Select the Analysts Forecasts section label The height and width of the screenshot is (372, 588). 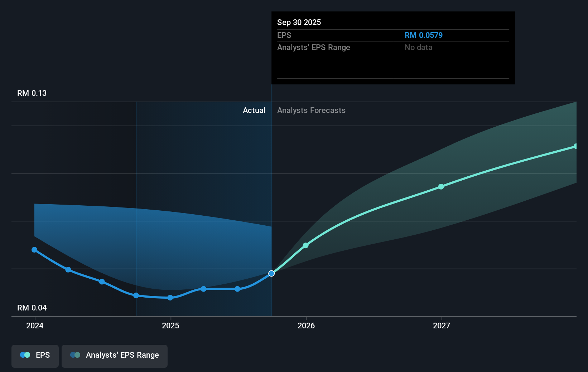pyautogui.click(x=311, y=110)
